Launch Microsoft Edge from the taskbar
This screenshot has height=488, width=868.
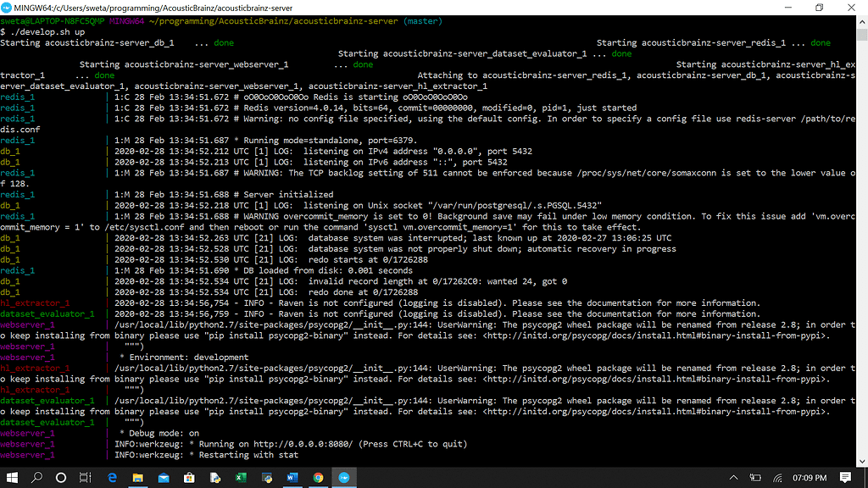112,477
